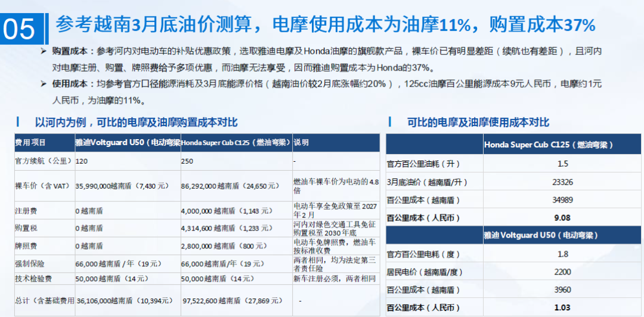Select the 百公里成本（人民币）label beside 9.08
644x317 pixels.
pyautogui.click(x=423, y=218)
